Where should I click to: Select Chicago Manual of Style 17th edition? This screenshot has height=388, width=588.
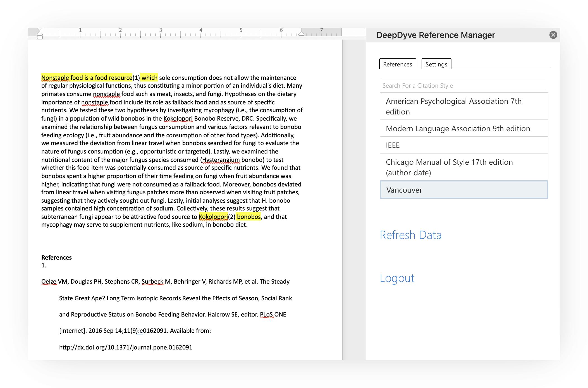[x=464, y=167]
